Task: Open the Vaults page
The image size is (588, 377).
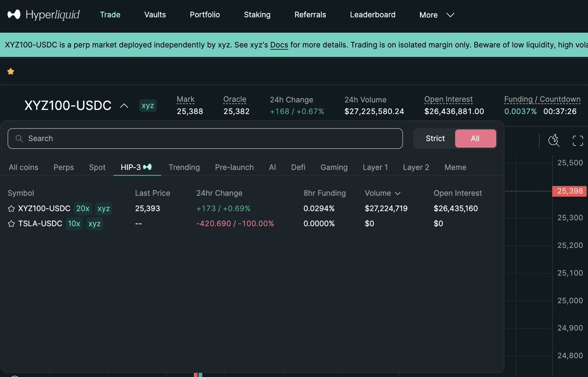Action: [x=155, y=15]
